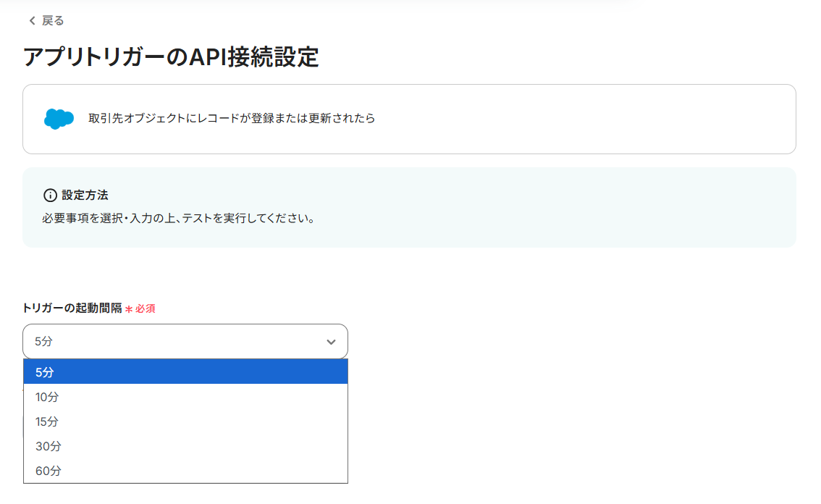The width and height of the screenshot is (821, 504).
Task: Click the トリガーの起動間隔 combo box field
Action: (x=174, y=342)
